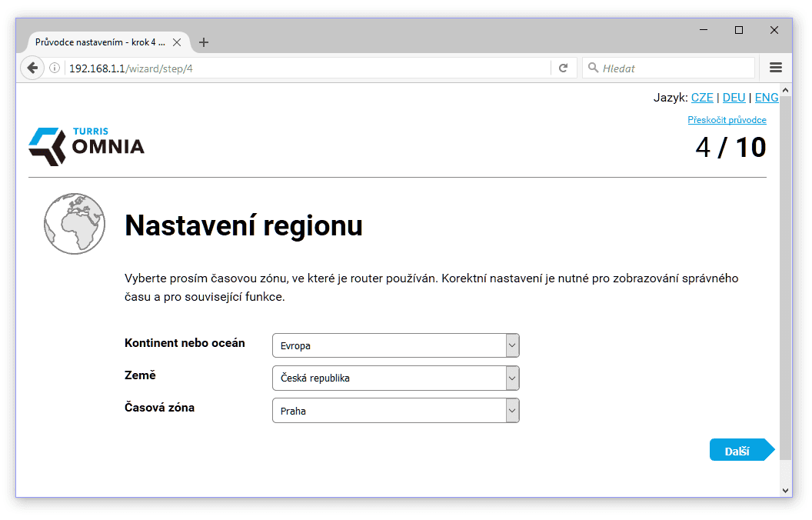
Task: Open the site information icon
Action: (55, 68)
